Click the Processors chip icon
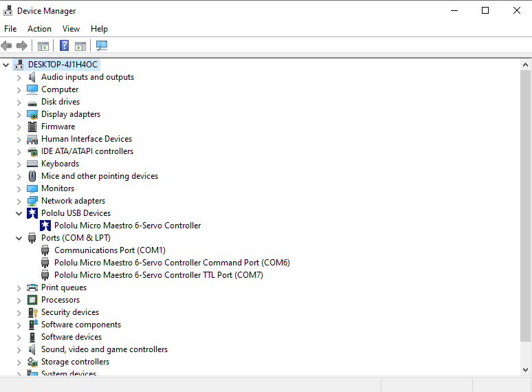 click(32, 300)
